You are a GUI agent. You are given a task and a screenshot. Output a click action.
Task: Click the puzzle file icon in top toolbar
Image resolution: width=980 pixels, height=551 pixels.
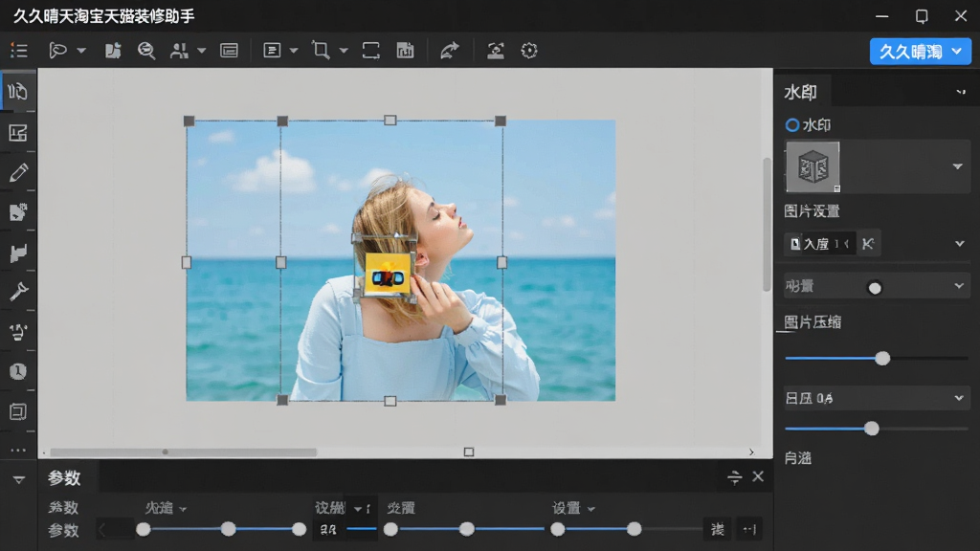coord(113,51)
